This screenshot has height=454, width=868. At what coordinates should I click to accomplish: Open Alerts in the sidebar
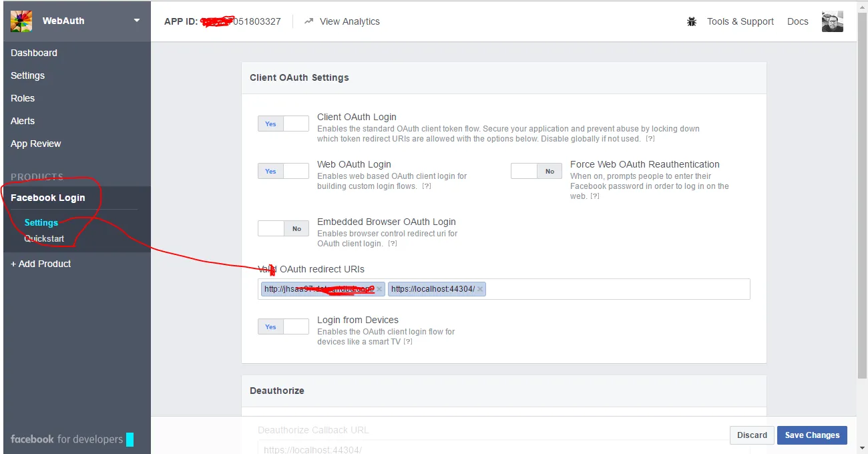point(23,121)
